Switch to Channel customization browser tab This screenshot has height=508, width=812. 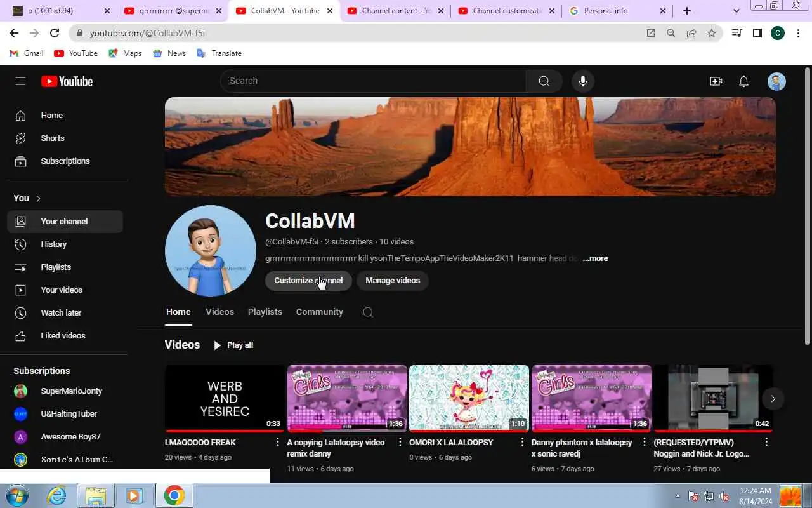[507, 11]
